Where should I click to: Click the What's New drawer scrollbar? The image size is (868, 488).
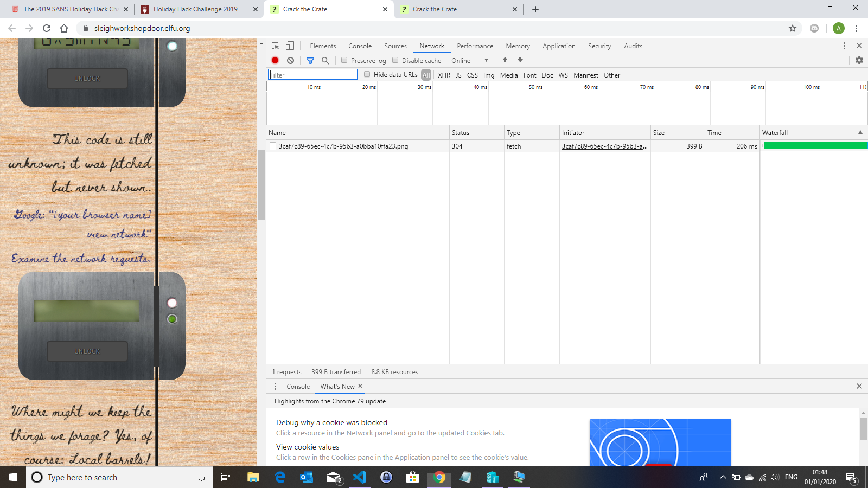[863, 428]
